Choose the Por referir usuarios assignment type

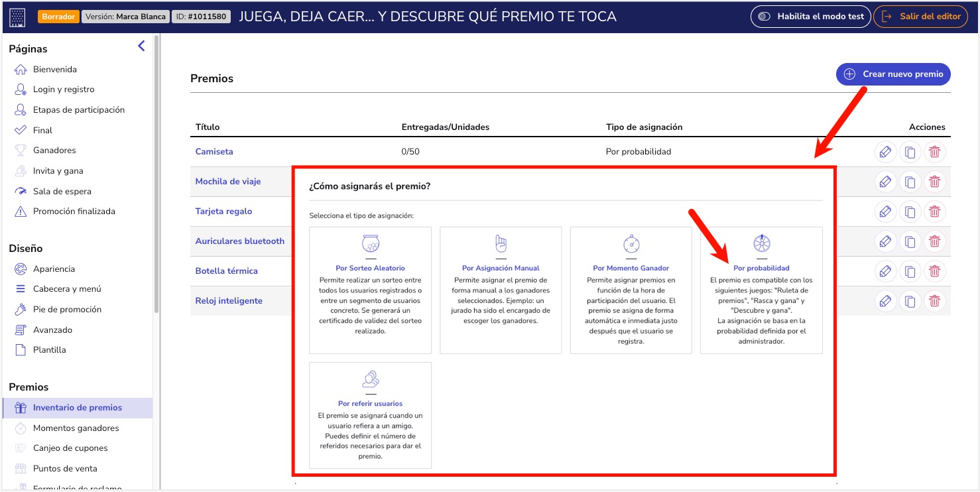pyautogui.click(x=370, y=414)
